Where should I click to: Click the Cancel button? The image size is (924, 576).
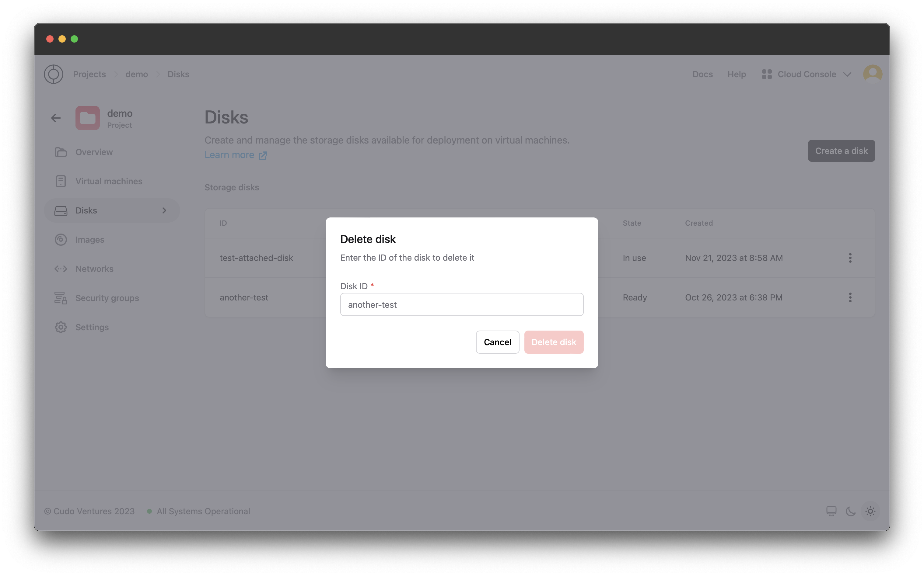[497, 342]
